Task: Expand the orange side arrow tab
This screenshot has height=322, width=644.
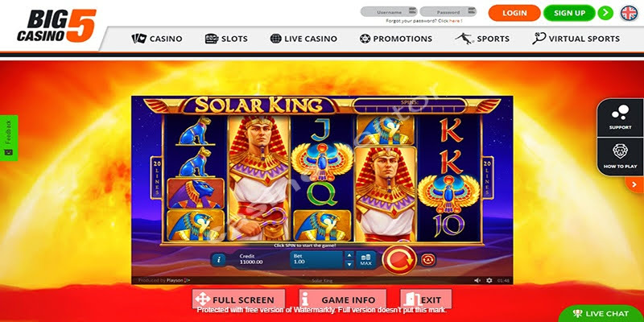Action: point(634,184)
